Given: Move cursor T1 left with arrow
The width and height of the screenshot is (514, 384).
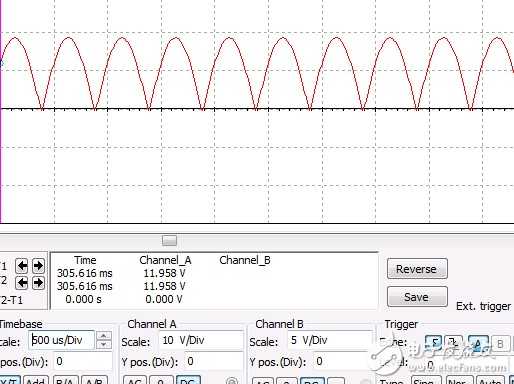Looking at the screenshot, I should 22,266.
